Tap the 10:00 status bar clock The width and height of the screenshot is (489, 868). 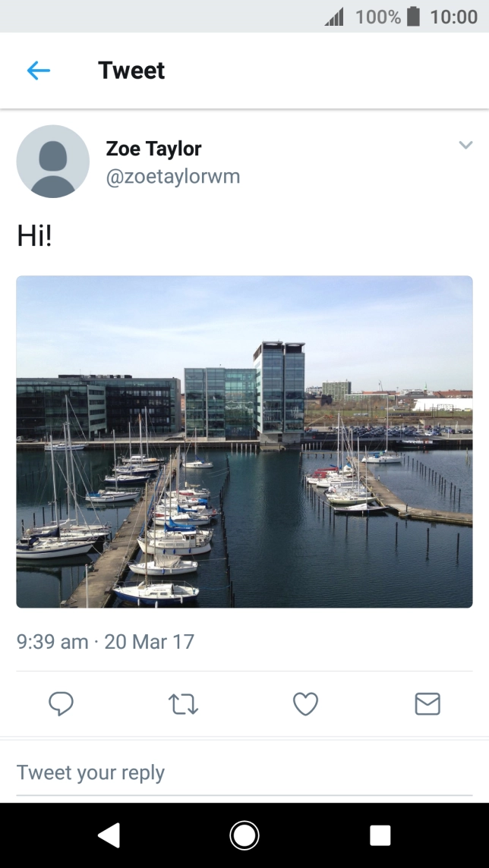pos(453,17)
